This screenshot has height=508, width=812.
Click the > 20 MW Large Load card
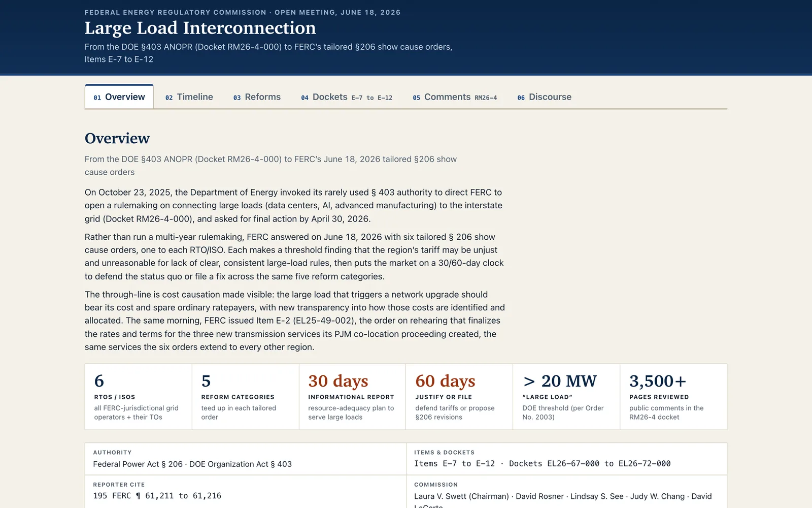coord(566,397)
